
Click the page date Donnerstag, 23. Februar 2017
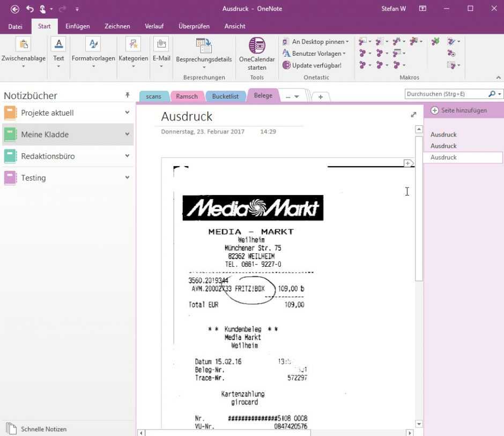[203, 131]
